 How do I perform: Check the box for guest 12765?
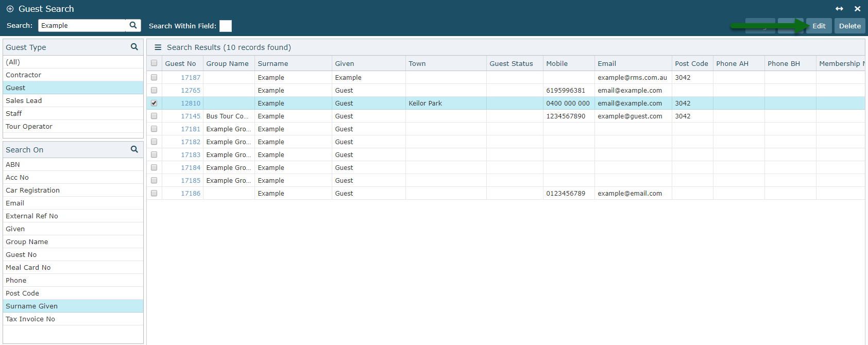[x=154, y=90]
